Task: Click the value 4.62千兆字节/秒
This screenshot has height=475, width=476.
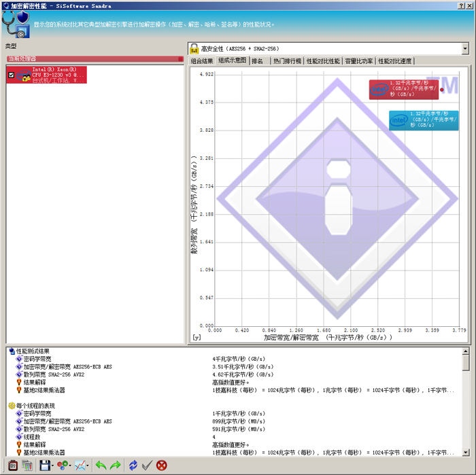Action: 243,374
